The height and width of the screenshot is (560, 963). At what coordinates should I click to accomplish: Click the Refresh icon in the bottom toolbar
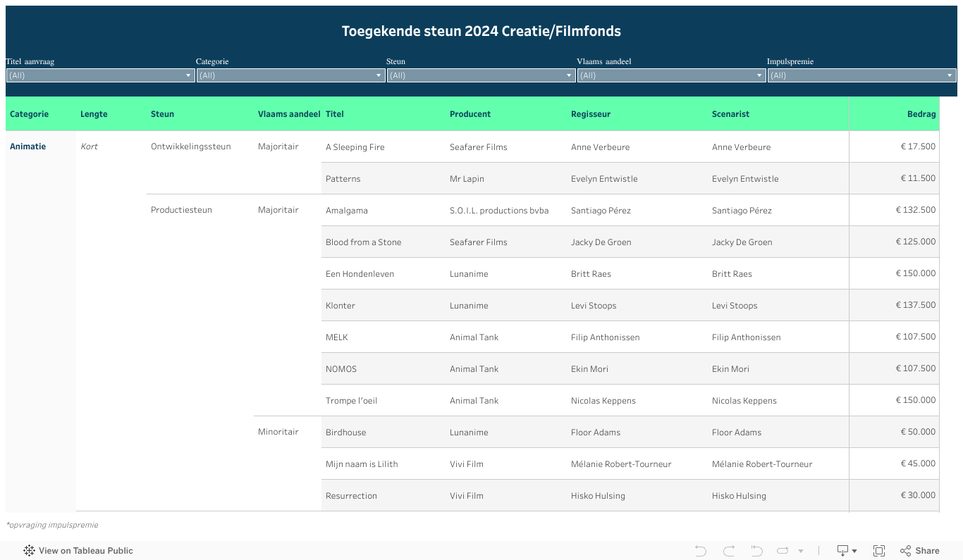[x=783, y=551]
